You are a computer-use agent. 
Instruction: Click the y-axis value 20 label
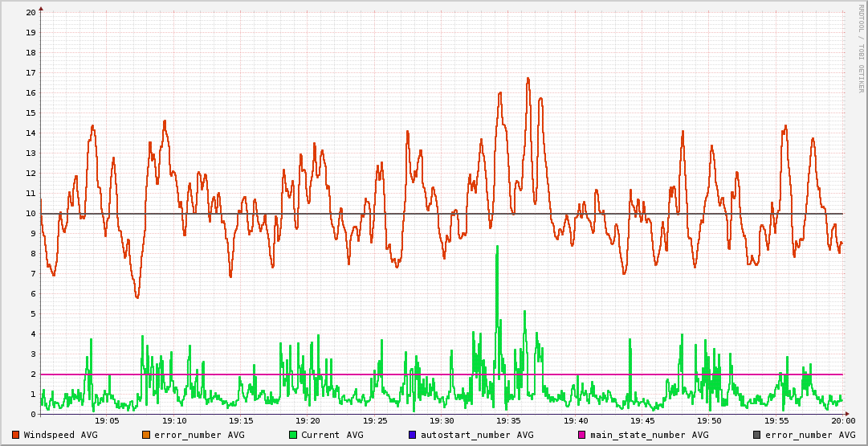[31, 13]
